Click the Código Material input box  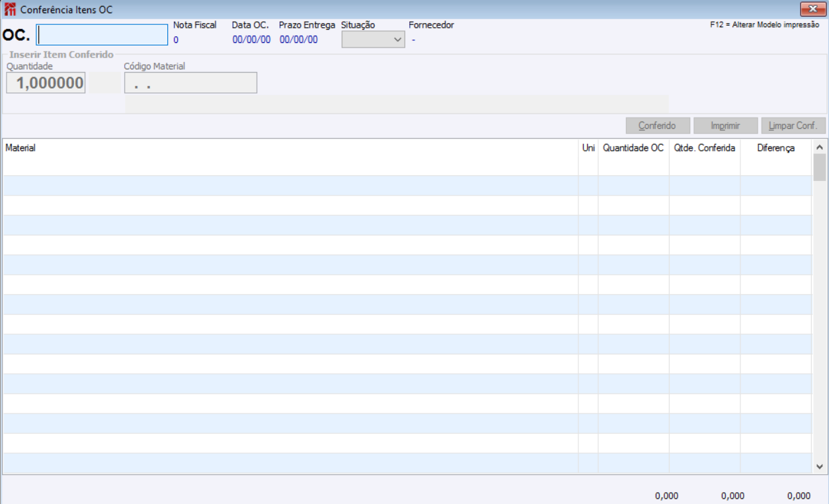point(190,83)
